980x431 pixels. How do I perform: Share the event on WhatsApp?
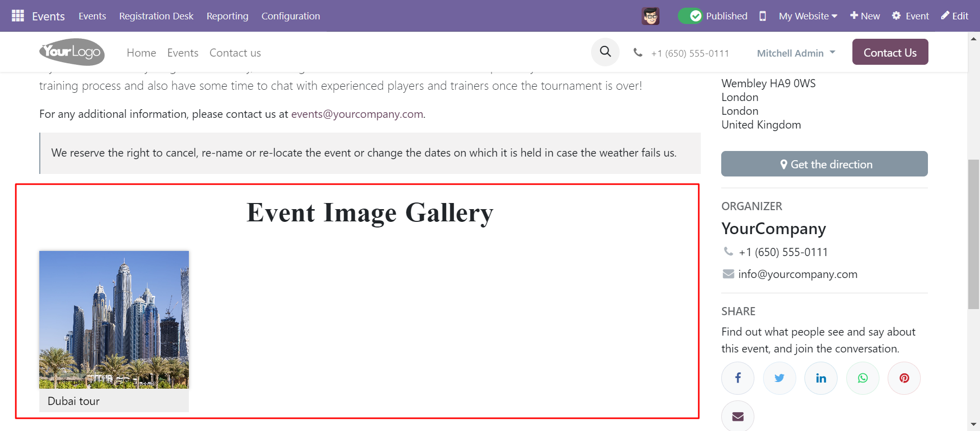pyautogui.click(x=863, y=378)
